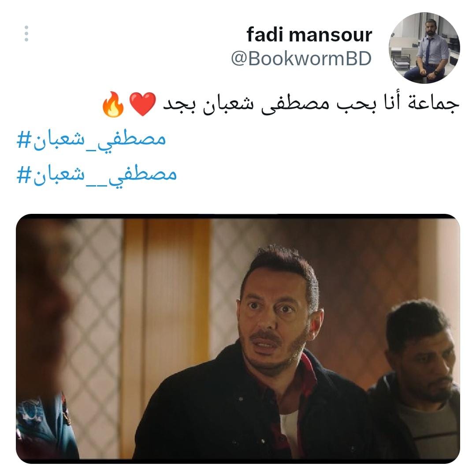Open fadi mansour's round profile picture
This screenshot has width=476, height=474.
pyautogui.click(x=424, y=48)
